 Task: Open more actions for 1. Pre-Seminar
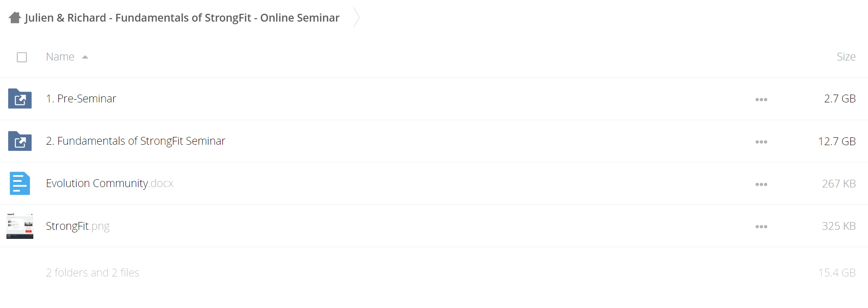point(761,99)
